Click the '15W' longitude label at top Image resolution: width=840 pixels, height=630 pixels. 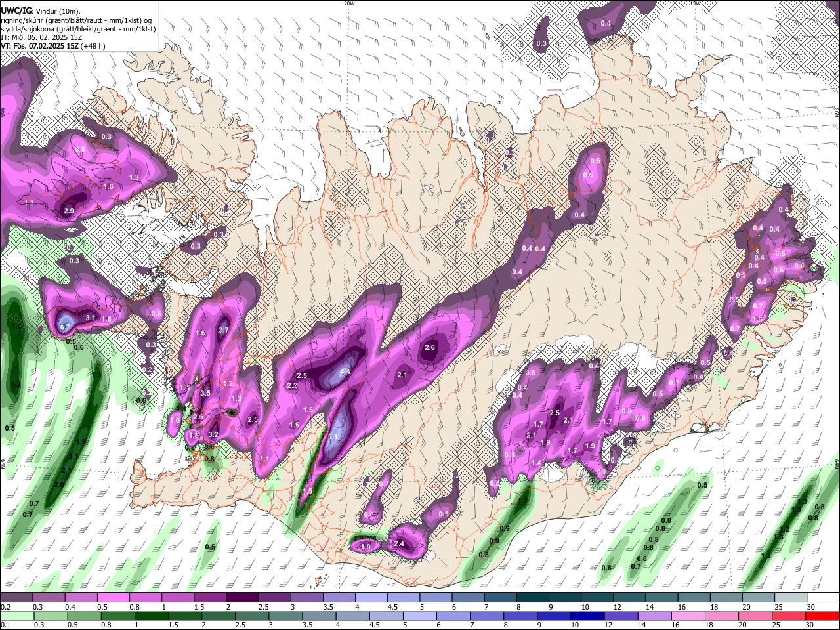pos(695,3)
